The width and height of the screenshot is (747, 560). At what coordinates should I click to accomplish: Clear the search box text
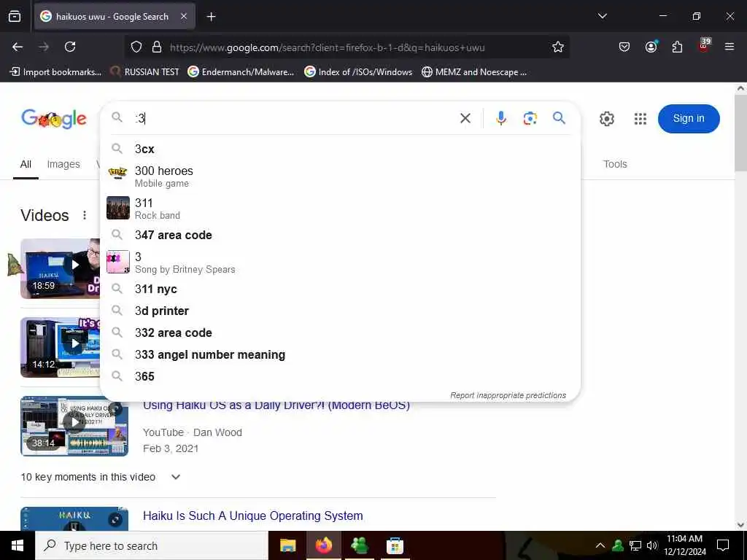click(x=465, y=118)
